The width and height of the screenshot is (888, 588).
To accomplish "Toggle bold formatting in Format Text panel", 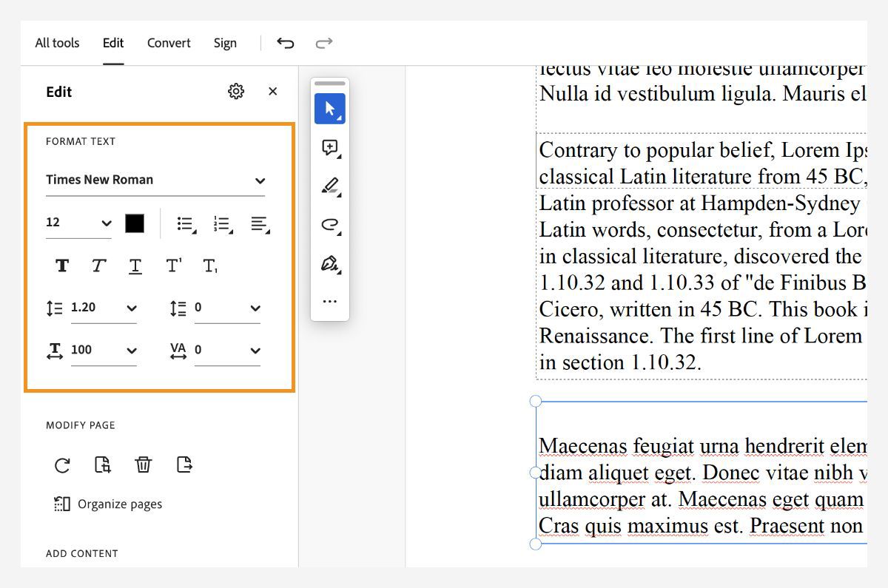I will pyautogui.click(x=62, y=266).
